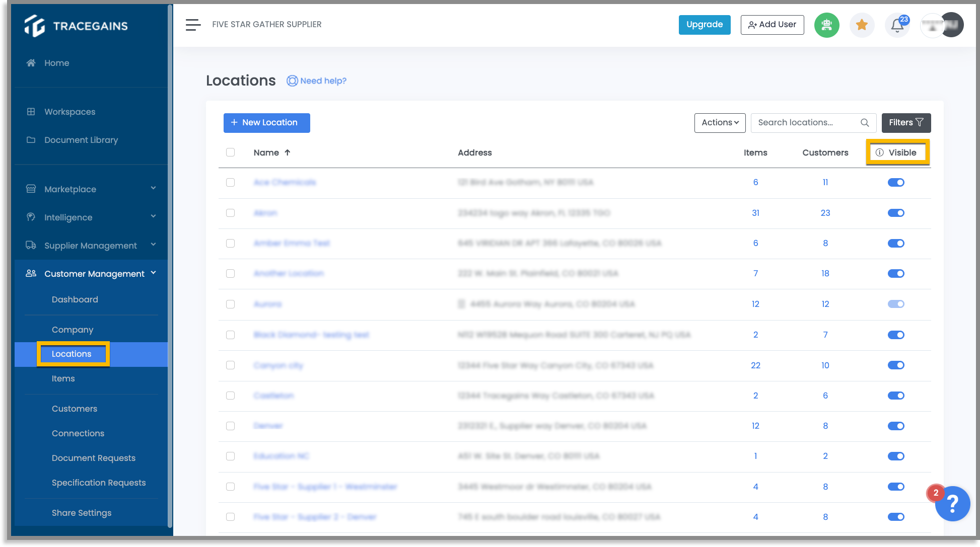Image resolution: width=980 pixels, height=547 pixels.
Task: Expand the Intelligence menu chevron
Action: pyautogui.click(x=154, y=217)
